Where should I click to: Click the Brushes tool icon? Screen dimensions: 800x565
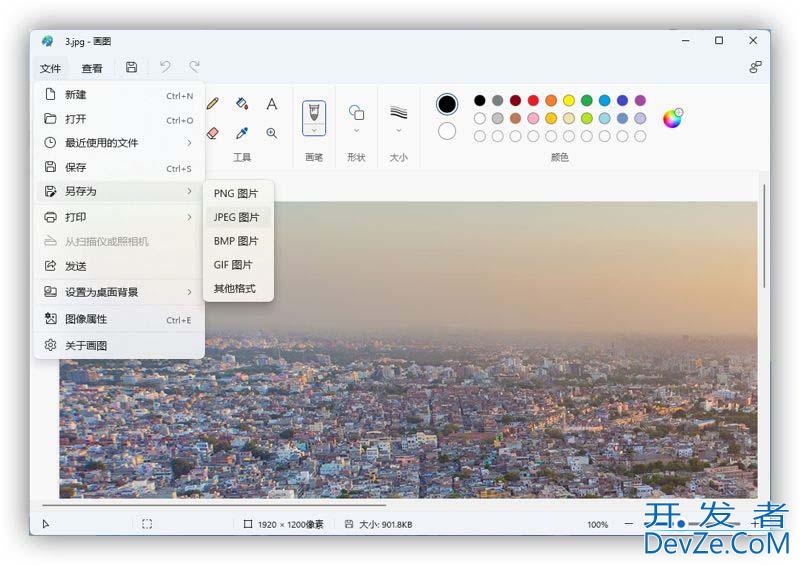click(x=314, y=112)
